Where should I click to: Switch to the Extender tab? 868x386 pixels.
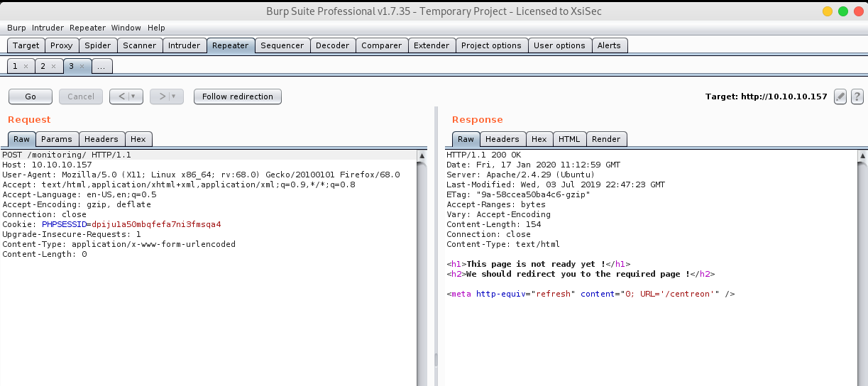[432, 45]
